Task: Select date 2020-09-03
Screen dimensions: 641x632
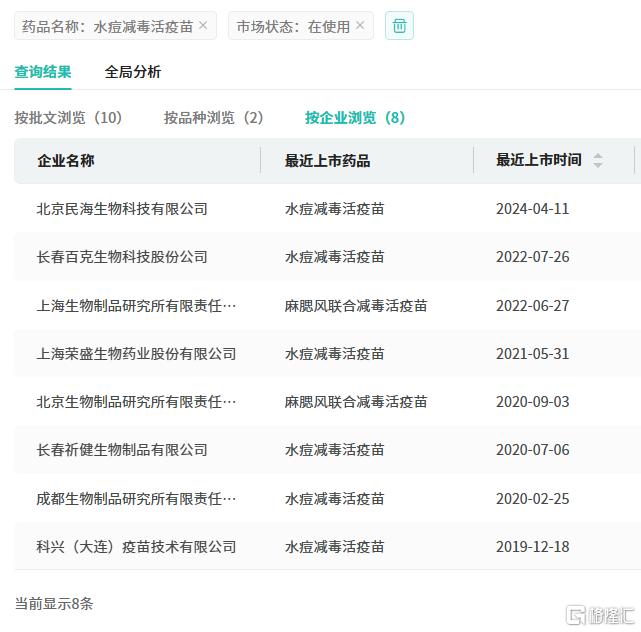Action: [x=533, y=402]
